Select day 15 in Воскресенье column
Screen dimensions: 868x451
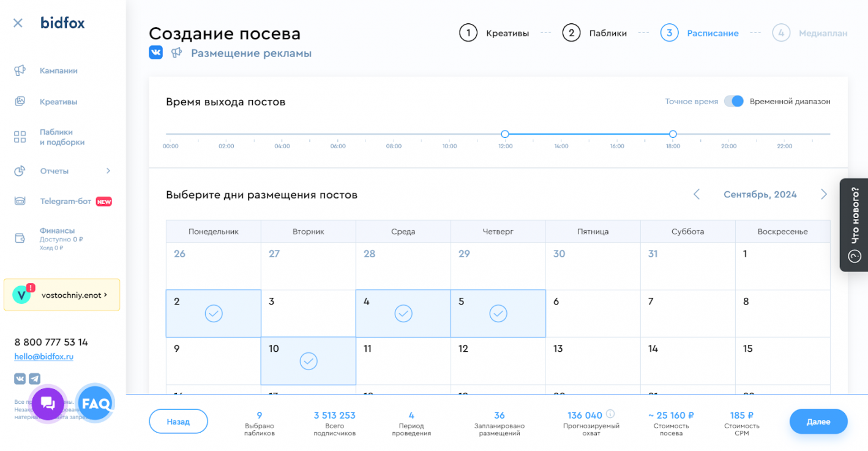[x=783, y=361]
